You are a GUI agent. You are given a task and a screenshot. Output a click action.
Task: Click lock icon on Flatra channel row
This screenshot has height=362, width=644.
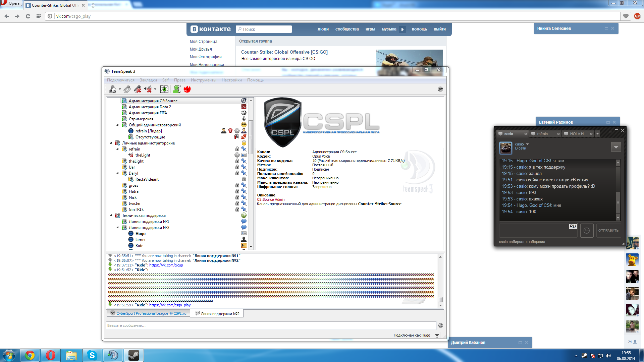point(237,191)
